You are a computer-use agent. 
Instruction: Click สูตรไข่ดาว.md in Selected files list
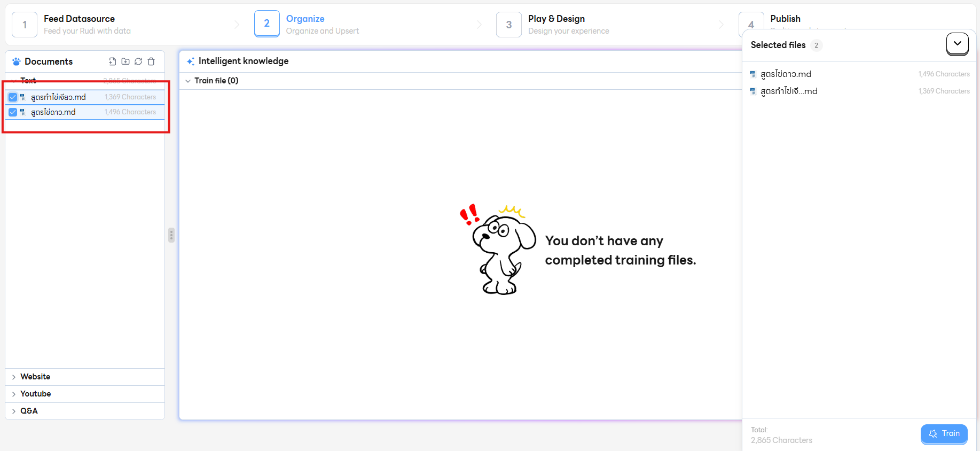786,74
